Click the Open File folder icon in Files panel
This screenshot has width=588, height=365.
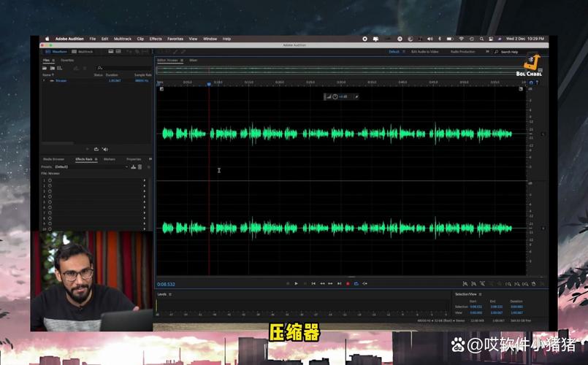click(45, 68)
